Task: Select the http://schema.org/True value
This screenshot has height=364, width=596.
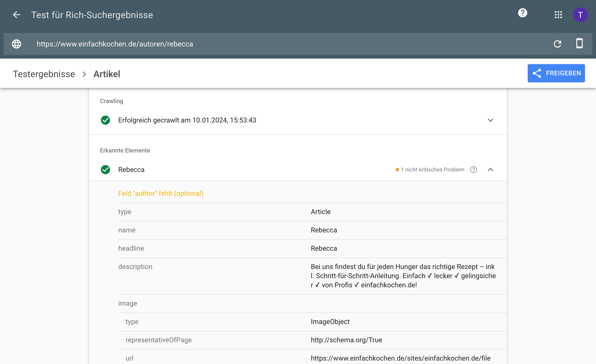Action: (346, 340)
